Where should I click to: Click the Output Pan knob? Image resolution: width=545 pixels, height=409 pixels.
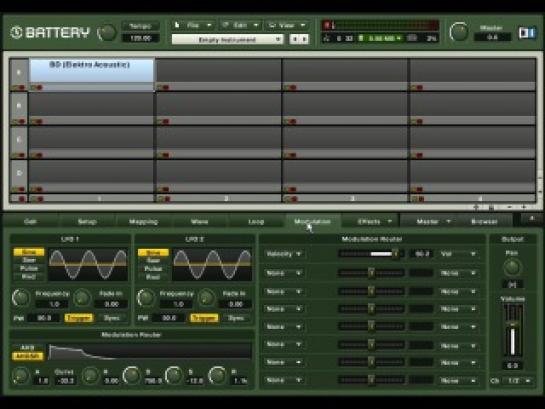(512, 268)
